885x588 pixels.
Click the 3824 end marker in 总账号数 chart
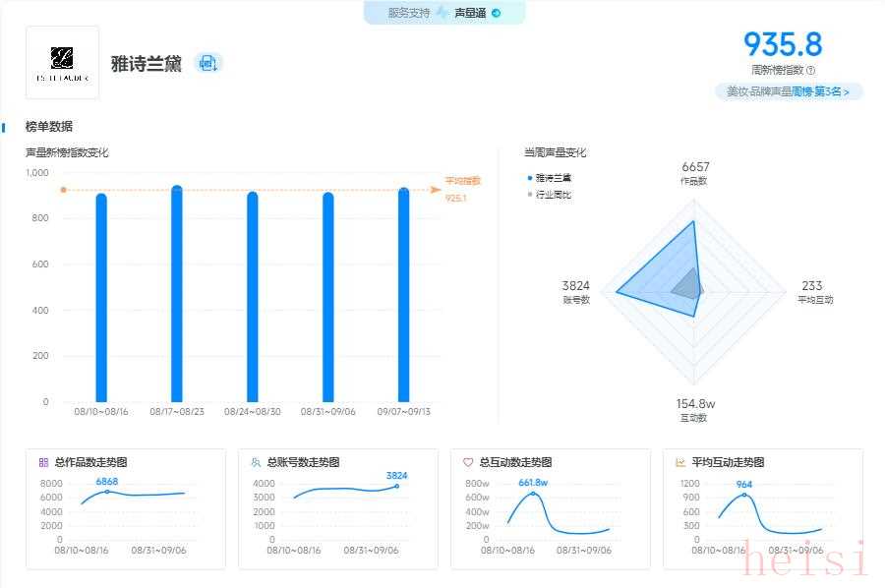click(x=397, y=486)
